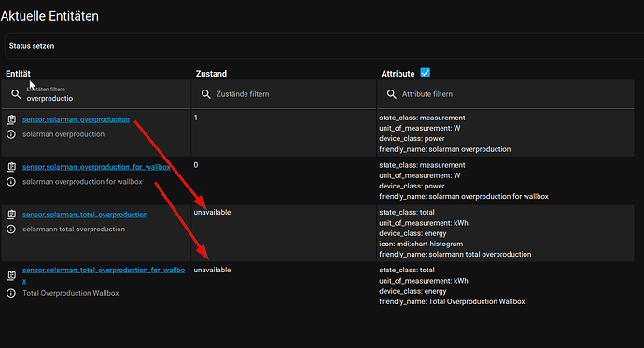Open sensor.solarman_overproduction_for_wallbox link
Image resolution: width=644 pixels, height=348 pixels.
[96, 167]
